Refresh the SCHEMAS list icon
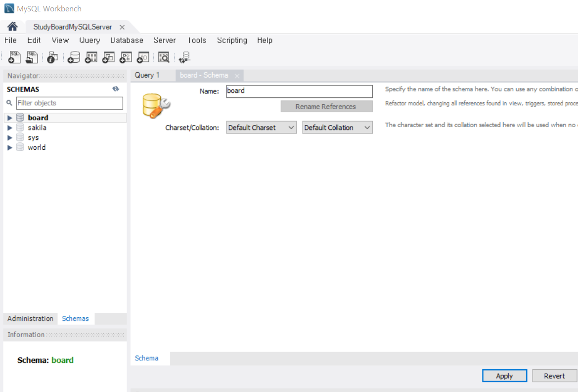This screenshot has width=578, height=392. pyautogui.click(x=116, y=89)
